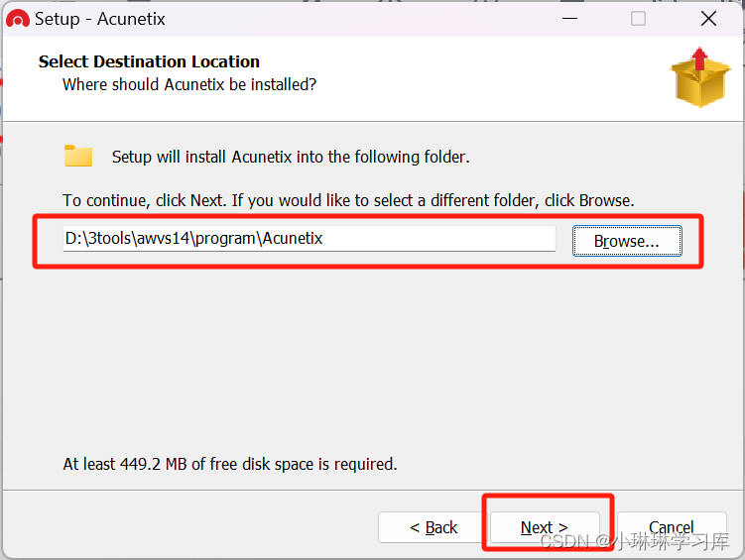
Task: Click the installer box icon with red arrow
Action: (699, 77)
